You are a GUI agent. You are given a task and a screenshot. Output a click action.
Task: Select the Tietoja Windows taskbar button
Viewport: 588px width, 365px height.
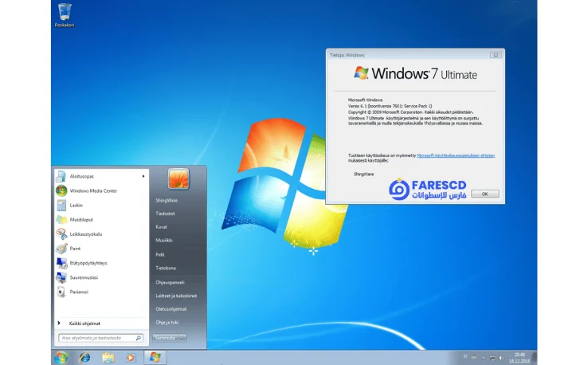click(155, 358)
